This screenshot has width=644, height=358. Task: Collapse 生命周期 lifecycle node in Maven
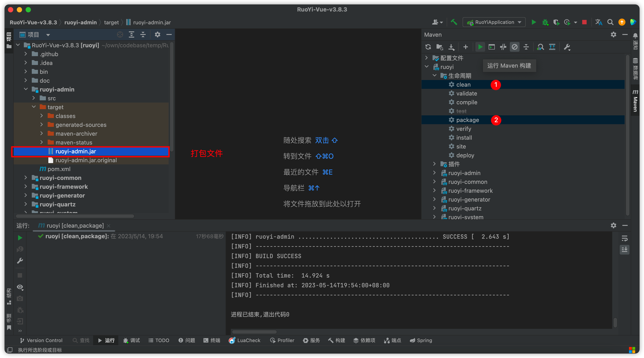(435, 75)
